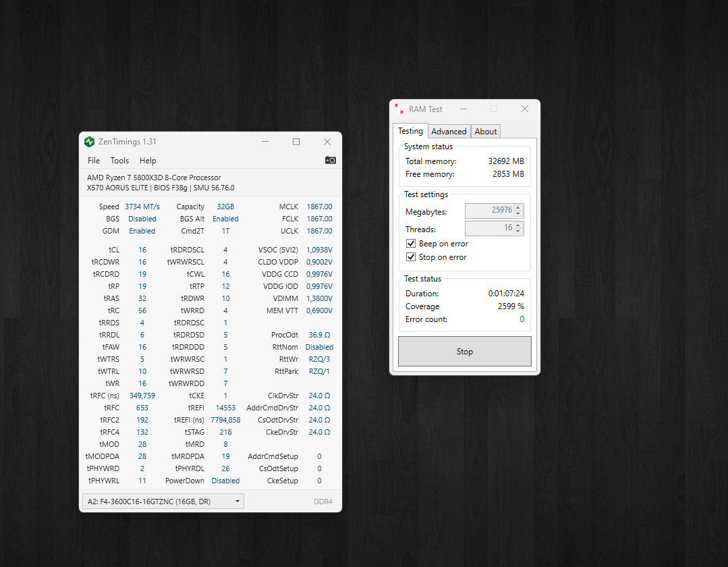Image resolution: width=728 pixels, height=567 pixels.
Task: Click the Error count value 0
Action: tap(522, 319)
